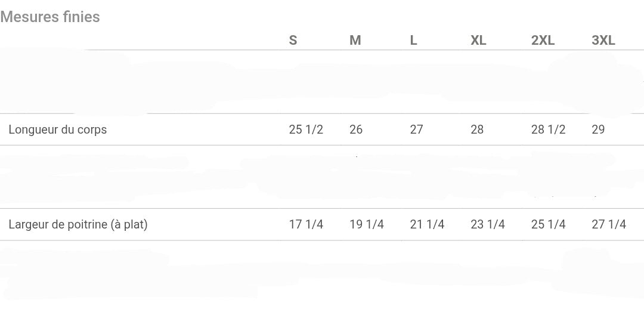Click body length value 27 for L
This screenshot has width=644, height=315.
[x=416, y=129]
